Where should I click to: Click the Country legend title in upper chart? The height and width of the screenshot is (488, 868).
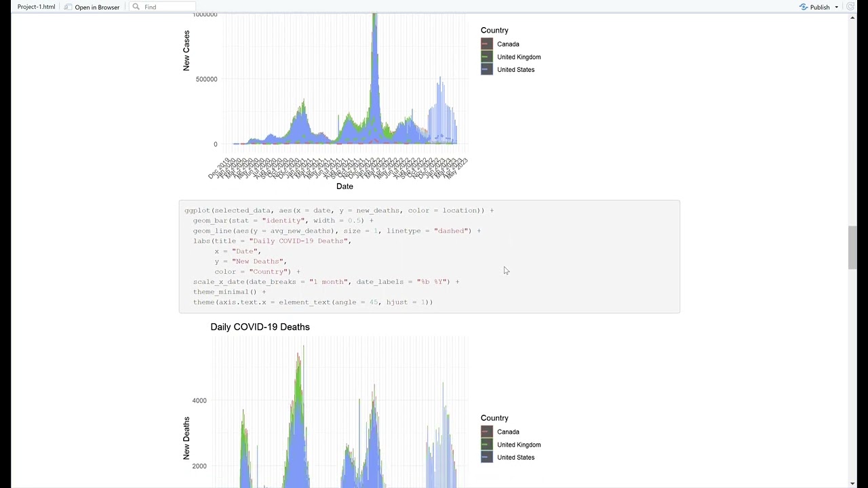pos(494,30)
